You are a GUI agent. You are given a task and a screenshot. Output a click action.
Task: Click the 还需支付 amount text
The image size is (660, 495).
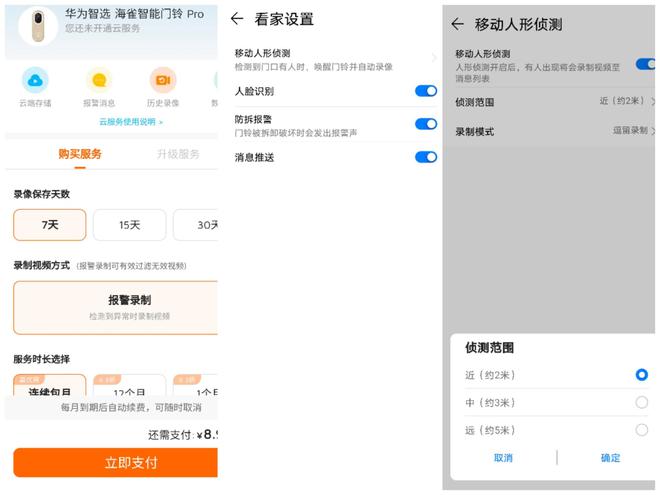[x=183, y=435]
